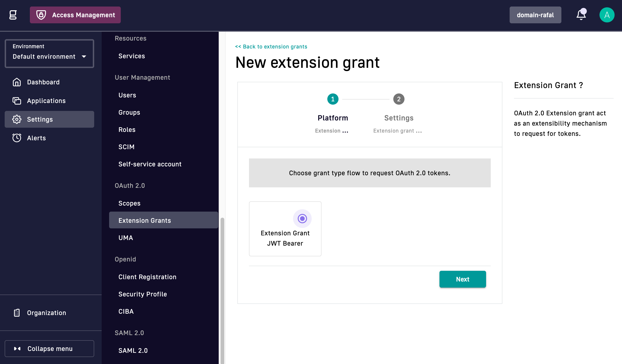Go to Client Registration settings
Screen dimensions: 622x364
147,277
